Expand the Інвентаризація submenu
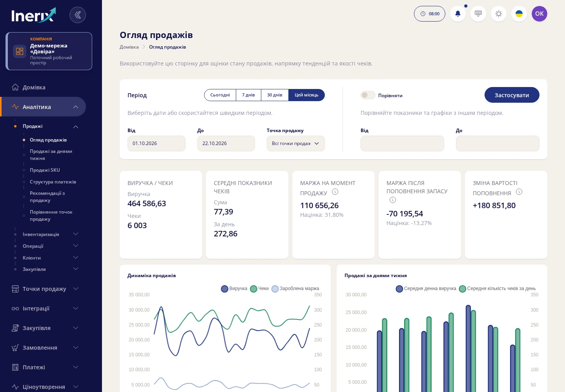The width and height of the screenshot is (565, 392). pos(76,234)
